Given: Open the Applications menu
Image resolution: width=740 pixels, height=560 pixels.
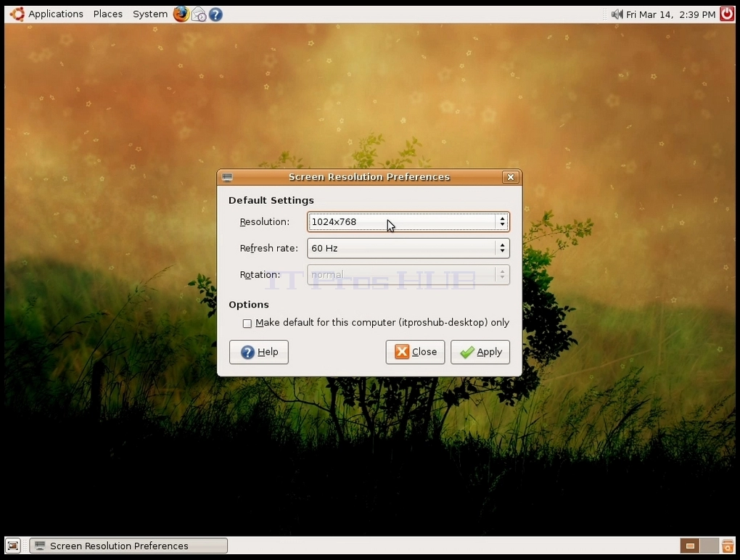Looking at the screenshot, I should point(56,15).
